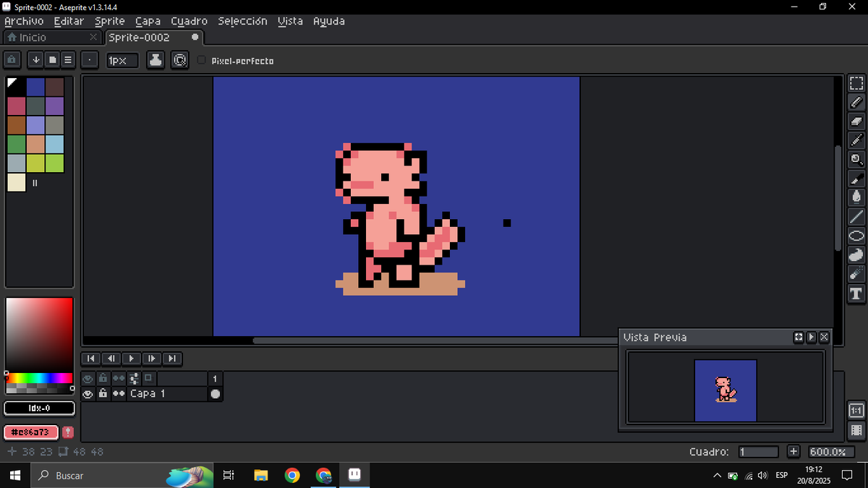Toggle continuous mode of Capa 1
This screenshot has width=868, height=488.
119,393
